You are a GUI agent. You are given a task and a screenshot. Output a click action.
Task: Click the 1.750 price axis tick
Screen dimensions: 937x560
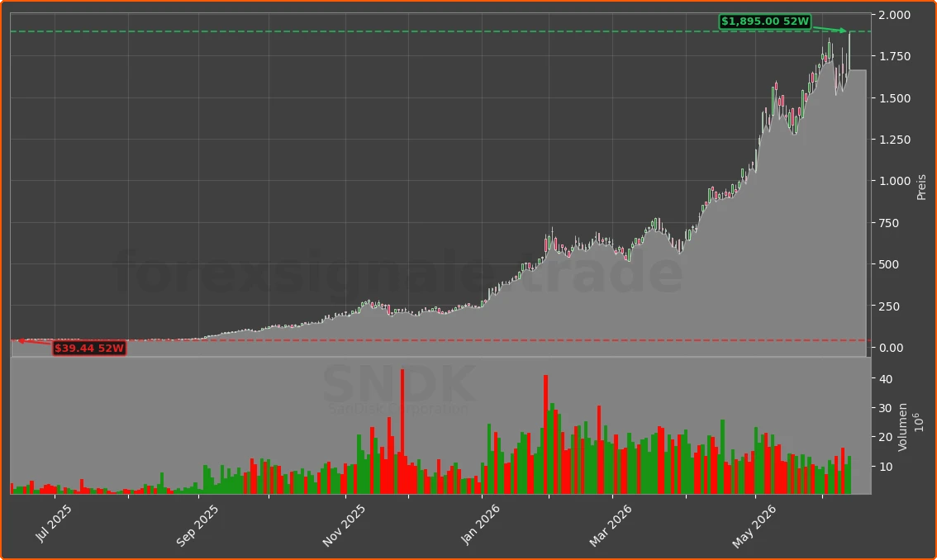[895, 56]
